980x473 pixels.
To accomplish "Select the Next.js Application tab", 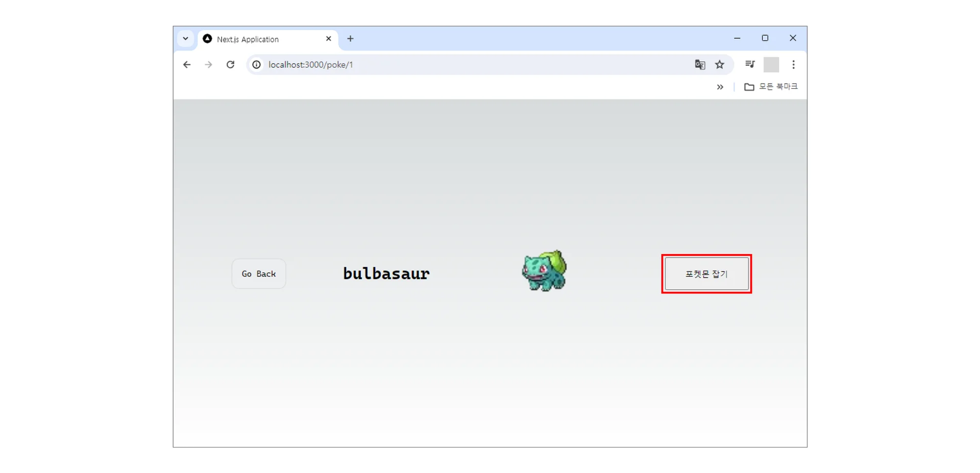I will point(267,39).
